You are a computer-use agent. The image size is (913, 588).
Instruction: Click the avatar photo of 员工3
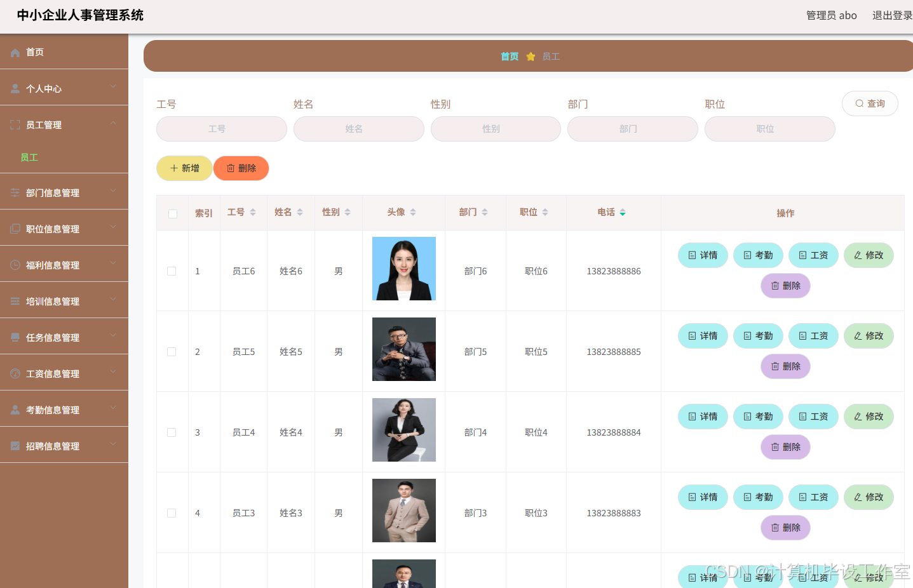coord(404,511)
